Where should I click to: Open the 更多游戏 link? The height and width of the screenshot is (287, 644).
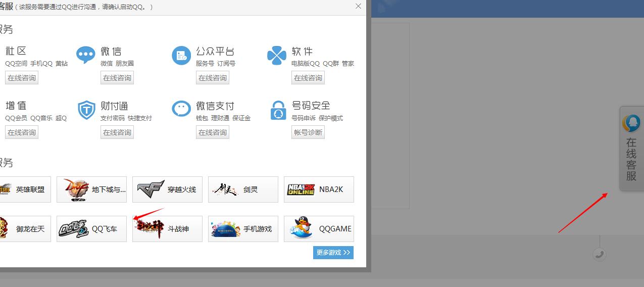(x=333, y=253)
